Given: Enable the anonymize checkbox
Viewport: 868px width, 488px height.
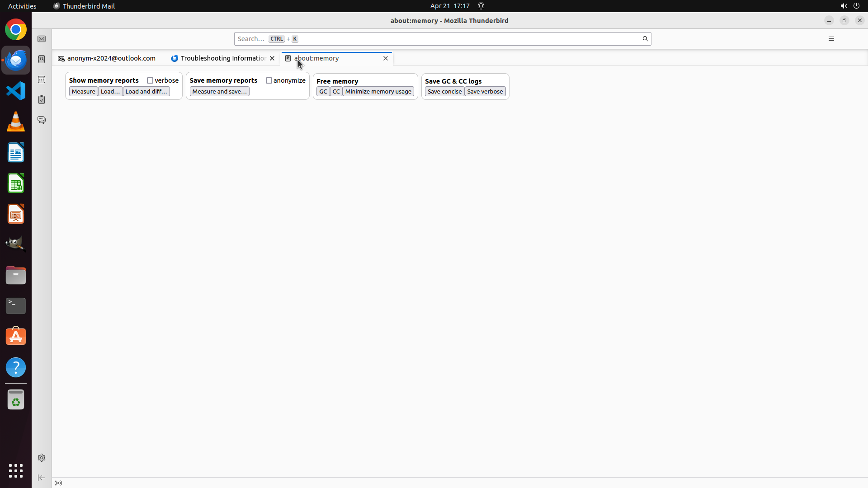Looking at the screenshot, I should click(x=269, y=80).
